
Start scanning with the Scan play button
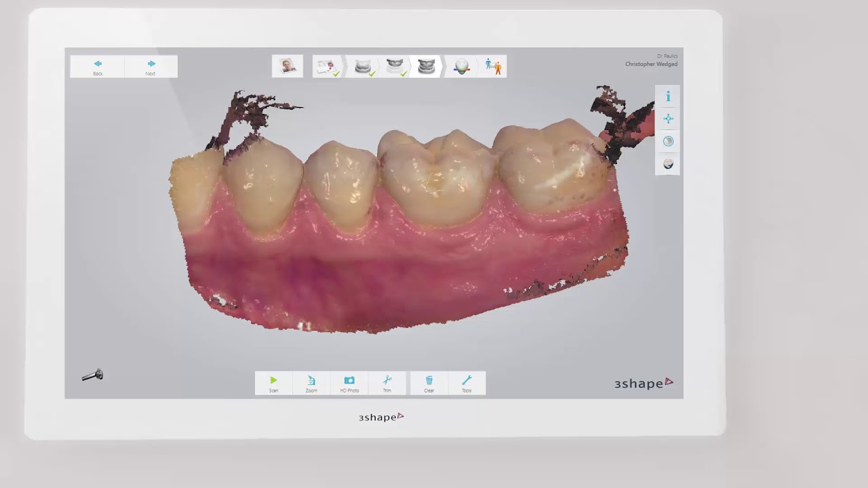click(273, 383)
